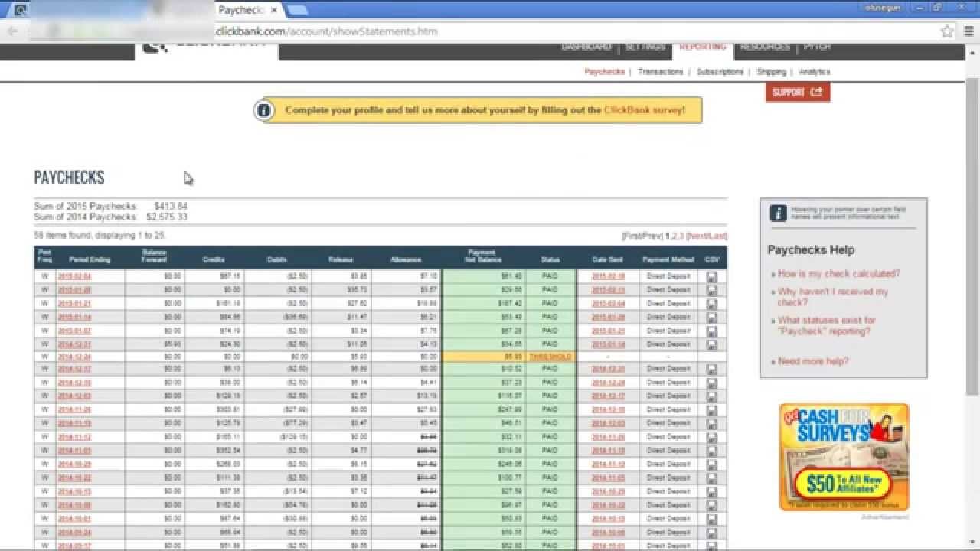Viewport: 980px width, 551px height.
Task: Download CSV for period ending 2014-11-26
Action: (711, 411)
